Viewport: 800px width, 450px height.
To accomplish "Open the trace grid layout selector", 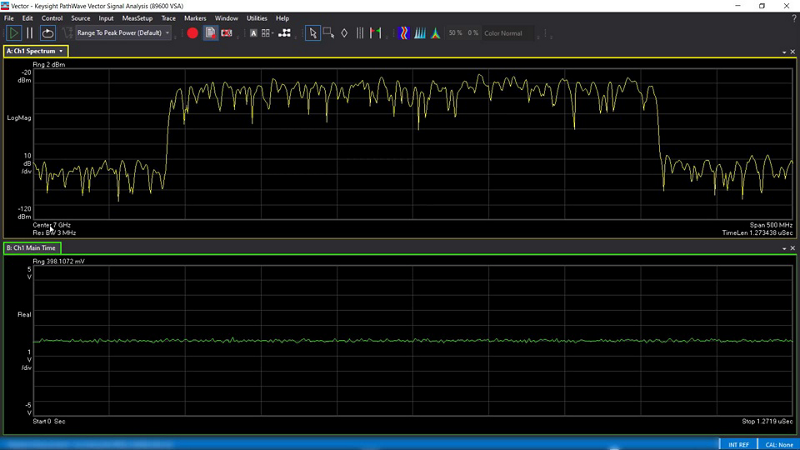I will pos(267,33).
